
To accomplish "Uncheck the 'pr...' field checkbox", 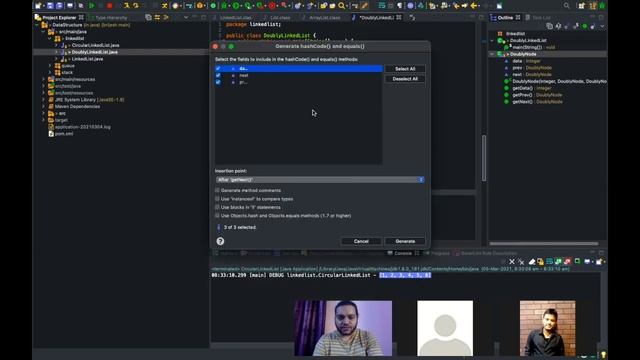I will [x=218, y=82].
